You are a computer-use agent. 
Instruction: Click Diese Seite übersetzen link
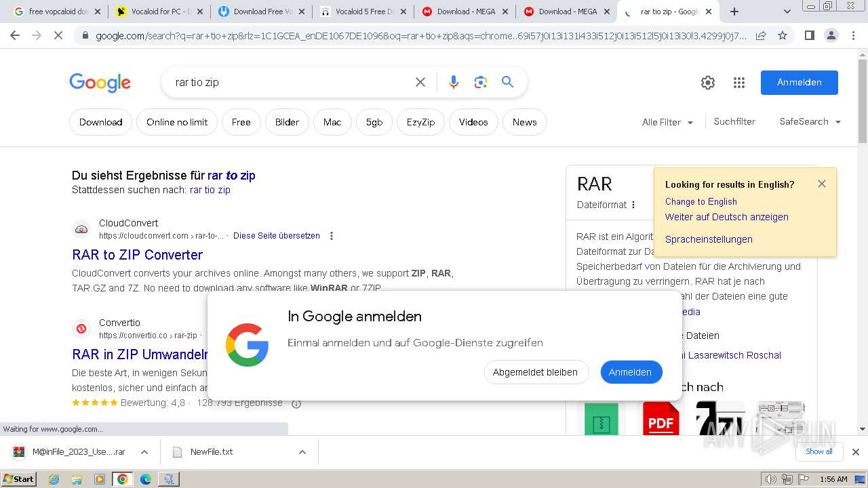point(277,236)
